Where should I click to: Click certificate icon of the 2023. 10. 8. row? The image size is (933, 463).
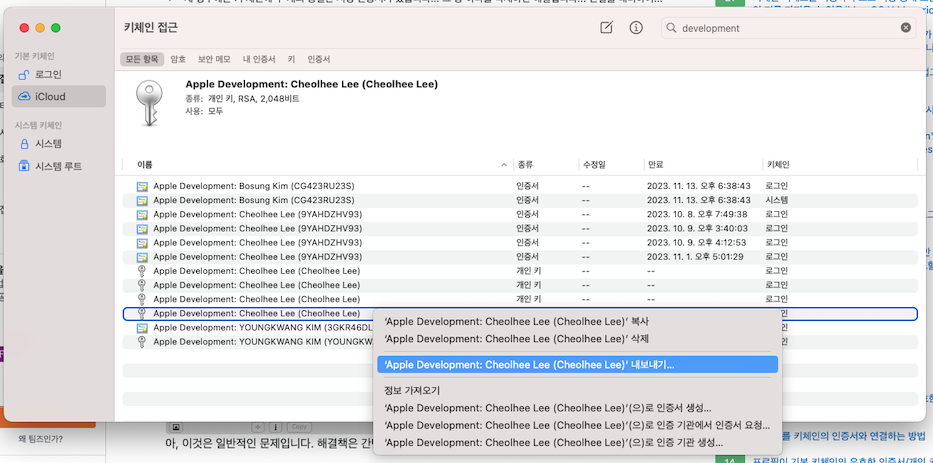(142, 214)
